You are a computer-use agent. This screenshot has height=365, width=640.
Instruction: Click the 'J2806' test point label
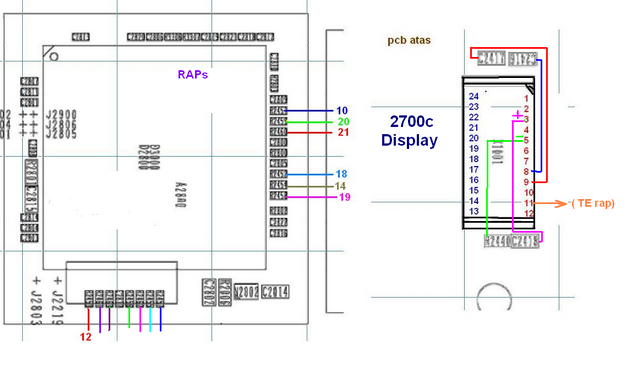tap(61, 125)
